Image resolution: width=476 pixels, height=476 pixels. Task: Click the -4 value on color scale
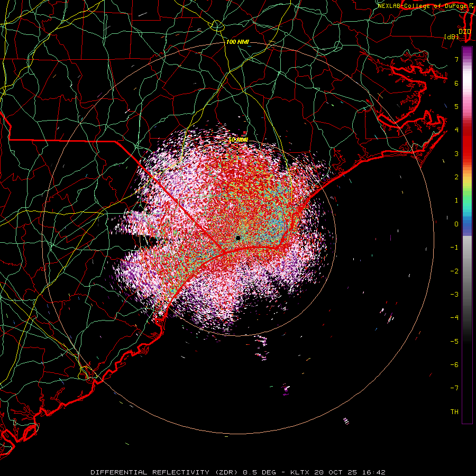coord(454,318)
